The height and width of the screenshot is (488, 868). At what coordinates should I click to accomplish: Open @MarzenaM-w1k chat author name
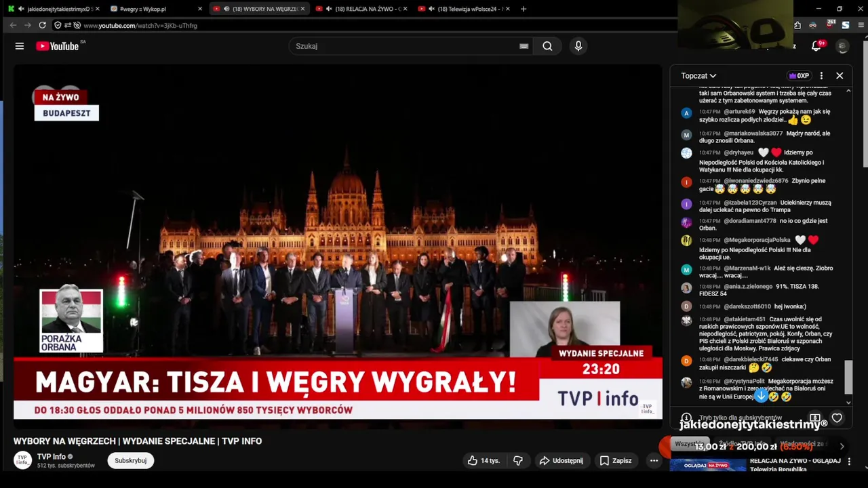point(747,268)
